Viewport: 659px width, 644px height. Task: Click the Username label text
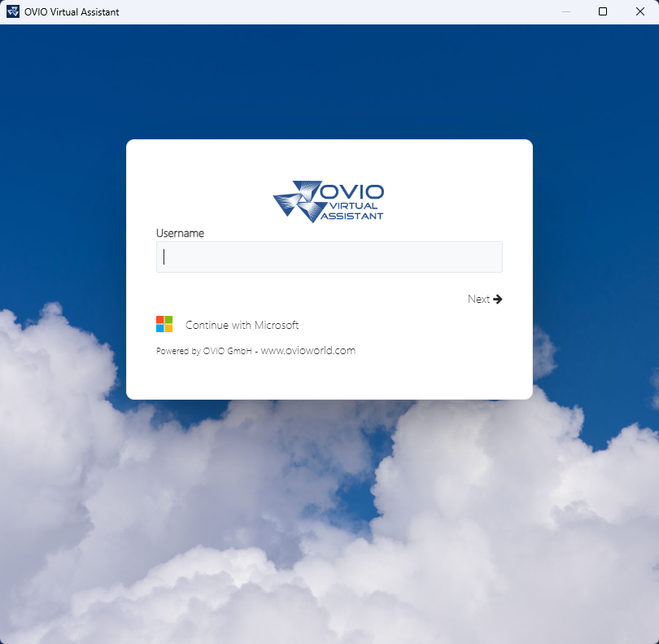(x=180, y=233)
